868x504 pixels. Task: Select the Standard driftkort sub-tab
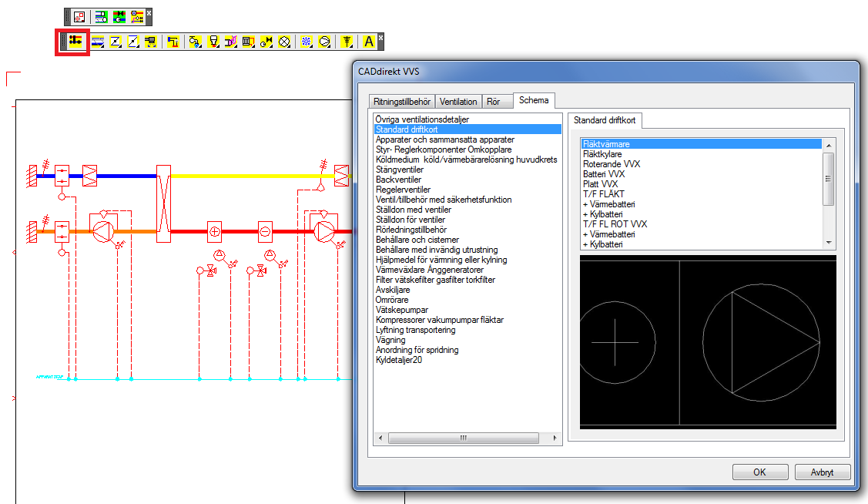pos(605,120)
